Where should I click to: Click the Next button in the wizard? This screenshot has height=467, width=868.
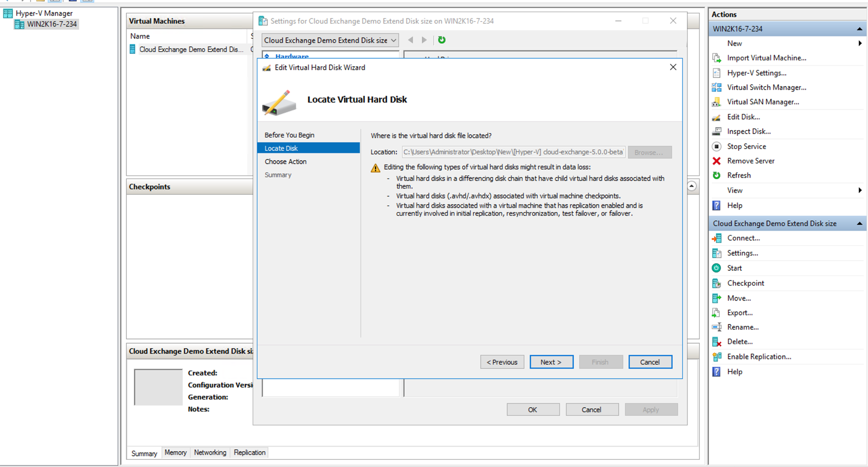tap(551, 362)
